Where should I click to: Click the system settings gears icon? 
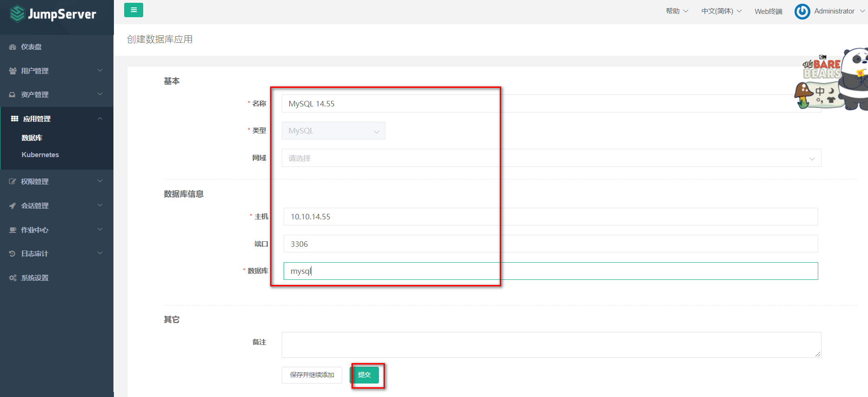[x=13, y=278]
